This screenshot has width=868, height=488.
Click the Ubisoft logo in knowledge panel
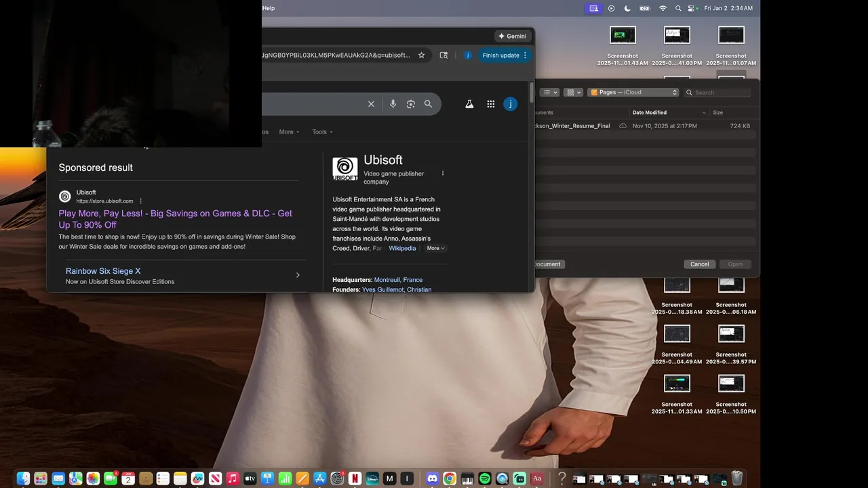[x=344, y=169]
